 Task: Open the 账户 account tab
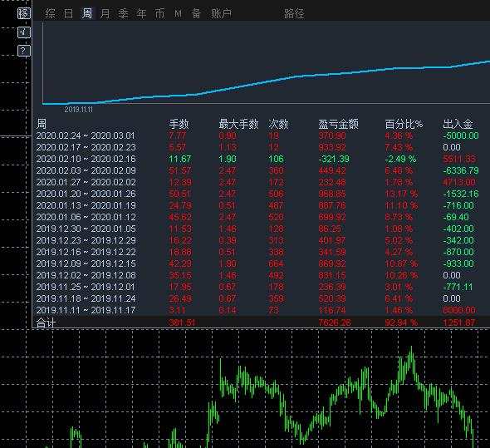pyautogui.click(x=221, y=13)
